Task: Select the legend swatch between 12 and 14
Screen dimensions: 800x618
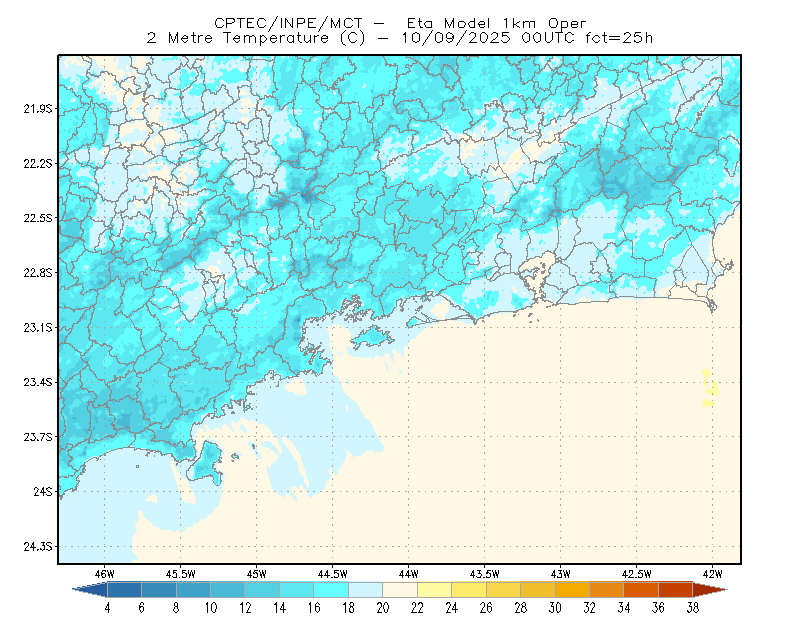Action: coord(262,589)
